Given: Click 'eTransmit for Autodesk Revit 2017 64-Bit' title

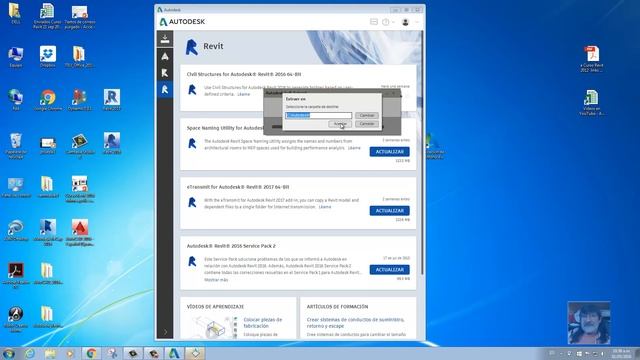Looking at the screenshot, I should coord(238,187).
